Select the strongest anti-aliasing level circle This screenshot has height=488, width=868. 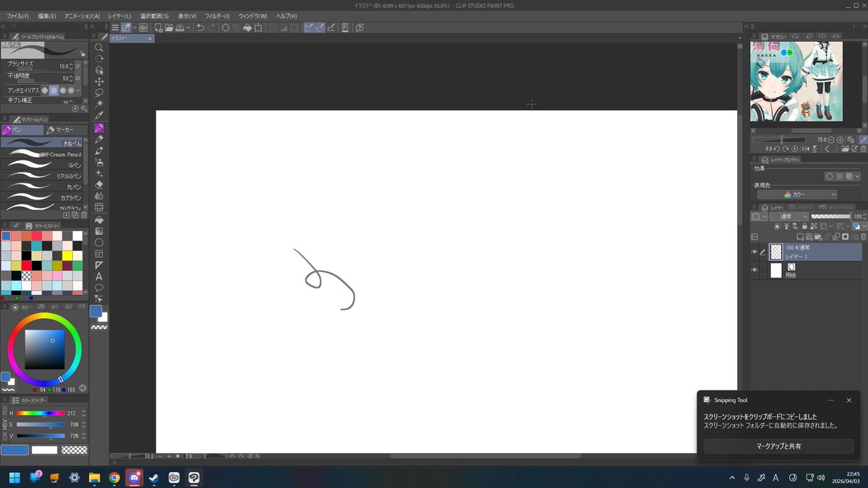[71, 90]
